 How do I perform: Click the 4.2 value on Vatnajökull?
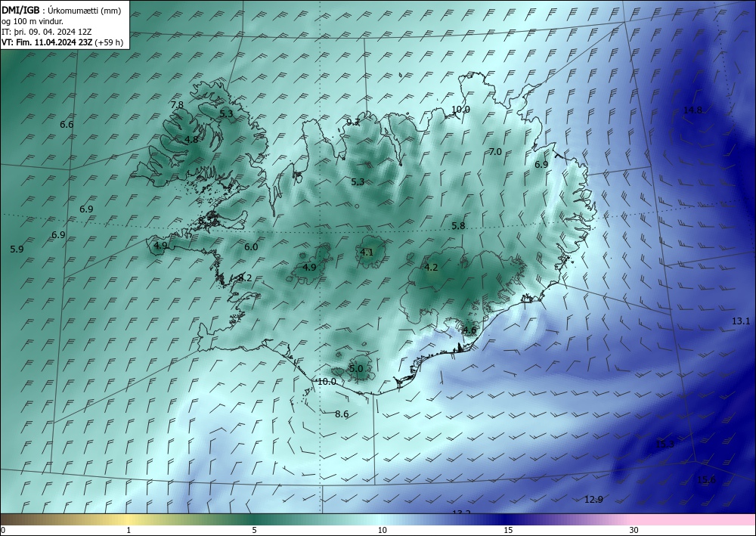431,268
